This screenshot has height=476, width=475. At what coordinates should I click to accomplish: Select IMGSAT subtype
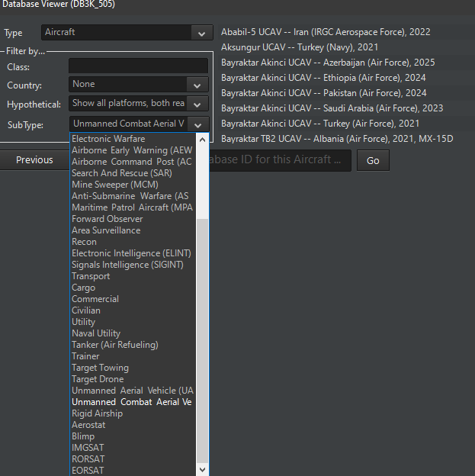click(133, 448)
